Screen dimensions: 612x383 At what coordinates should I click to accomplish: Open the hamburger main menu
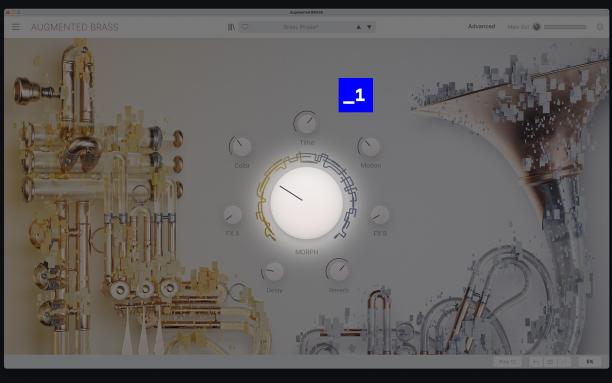pyautogui.click(x=16, y=27)
